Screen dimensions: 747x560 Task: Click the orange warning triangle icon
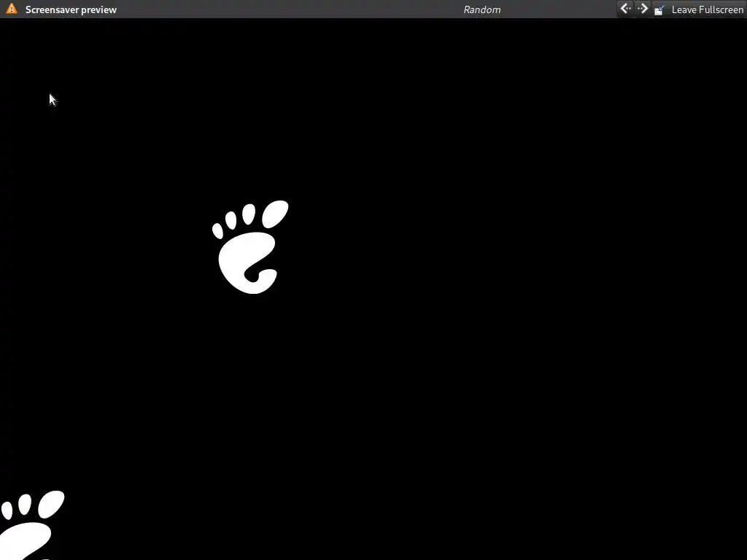12,9
